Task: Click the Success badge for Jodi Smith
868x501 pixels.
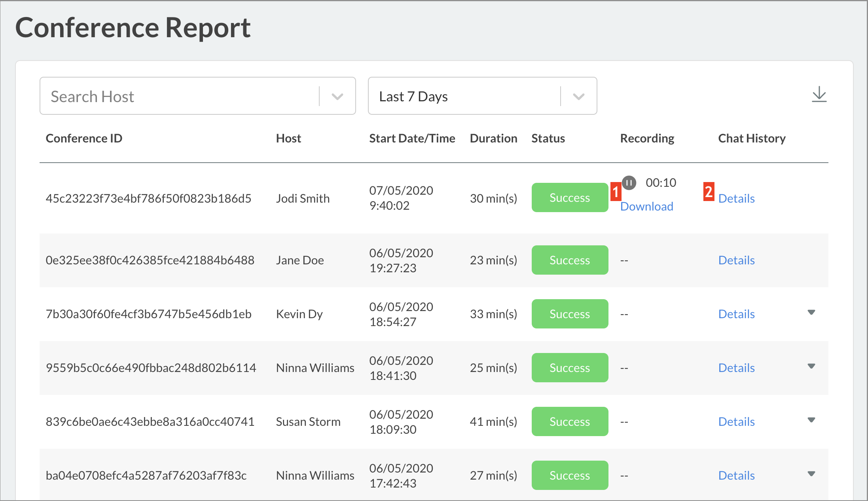Action: 569,197
